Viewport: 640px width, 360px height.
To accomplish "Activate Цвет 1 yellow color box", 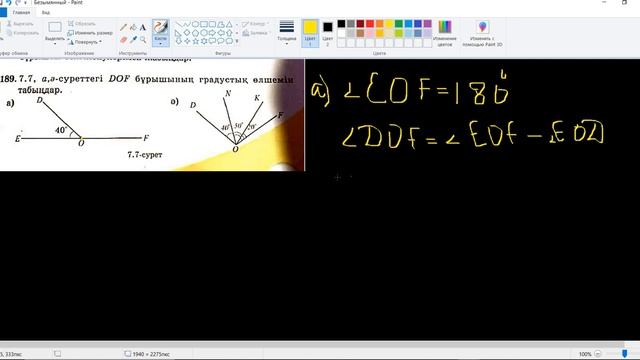I will click(x=310, y=33).
